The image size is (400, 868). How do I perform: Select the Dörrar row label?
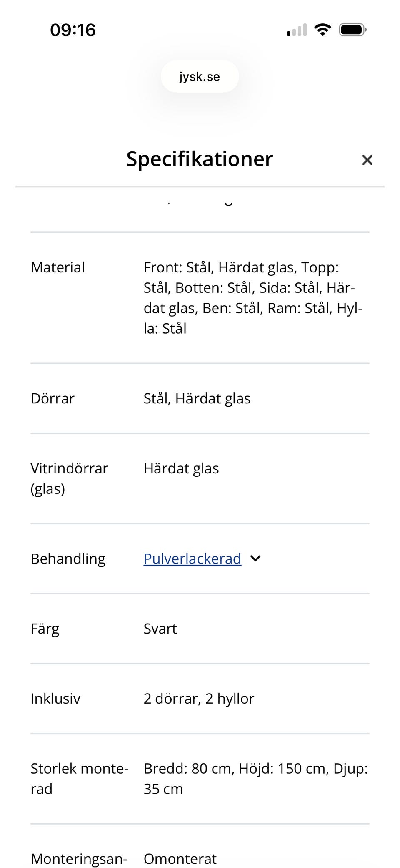(52, 398)
